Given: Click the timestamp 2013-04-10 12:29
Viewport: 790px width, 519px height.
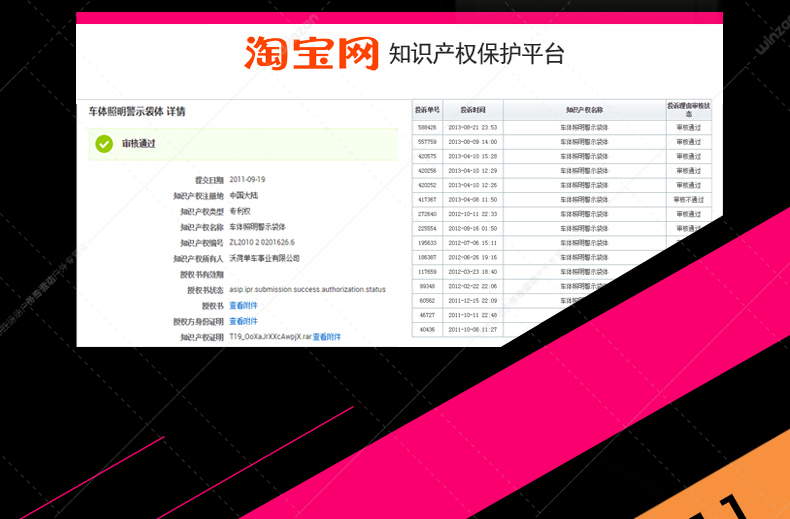Looking at the screenshot, I should point(473,171).
